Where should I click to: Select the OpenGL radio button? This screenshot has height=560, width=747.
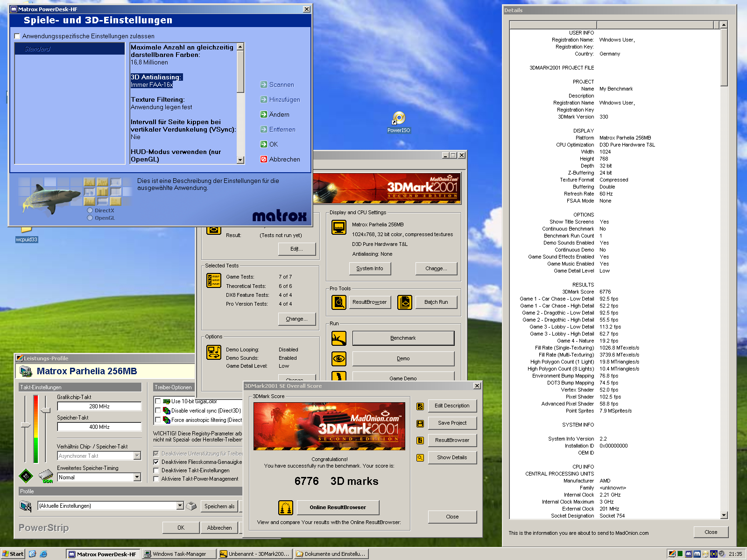click(90, 218)
